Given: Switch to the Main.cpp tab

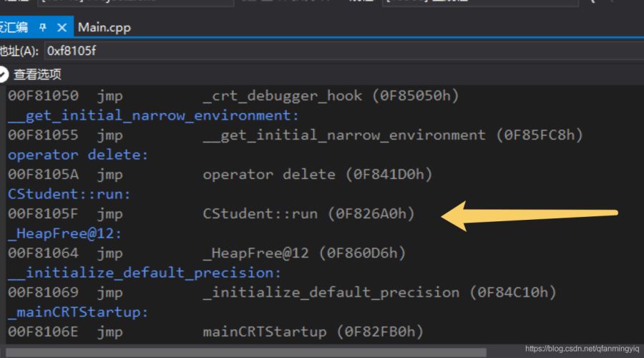Looking at the screenshot, I should tap(104, 27).
